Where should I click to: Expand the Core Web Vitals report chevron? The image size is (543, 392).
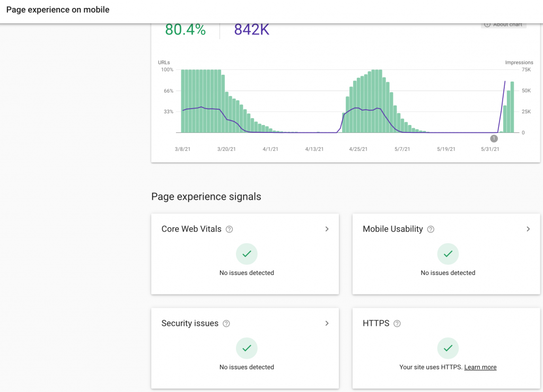[x=327, y=229]
